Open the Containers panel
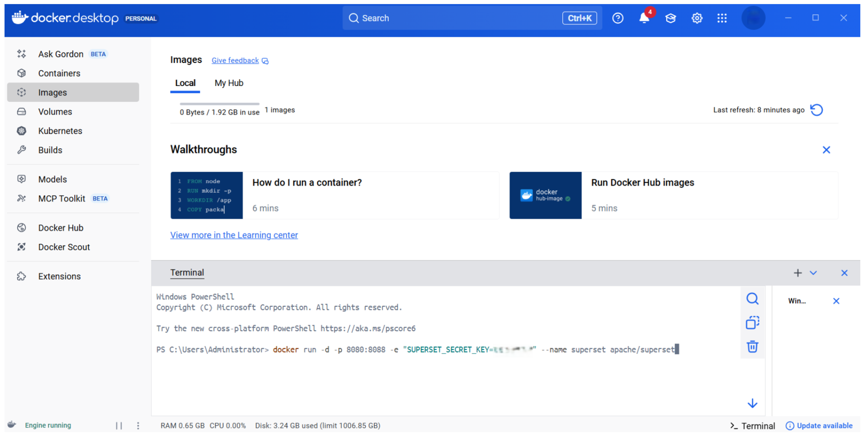Screen dimensions: 868x438 59,73
